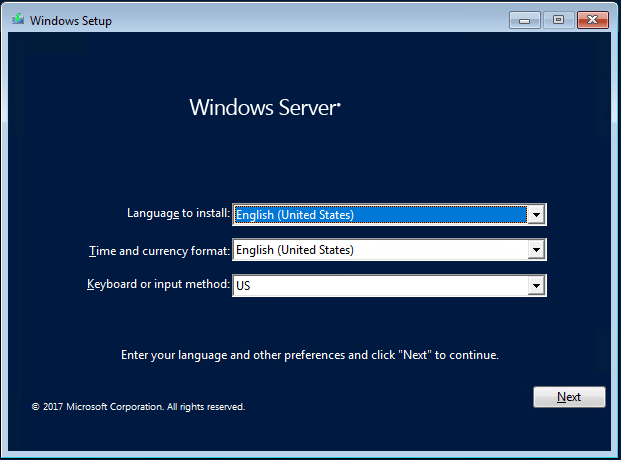Click the 'Enter your language' instruction text
This screenshot has width=621, height=460.
click(310, 355)
